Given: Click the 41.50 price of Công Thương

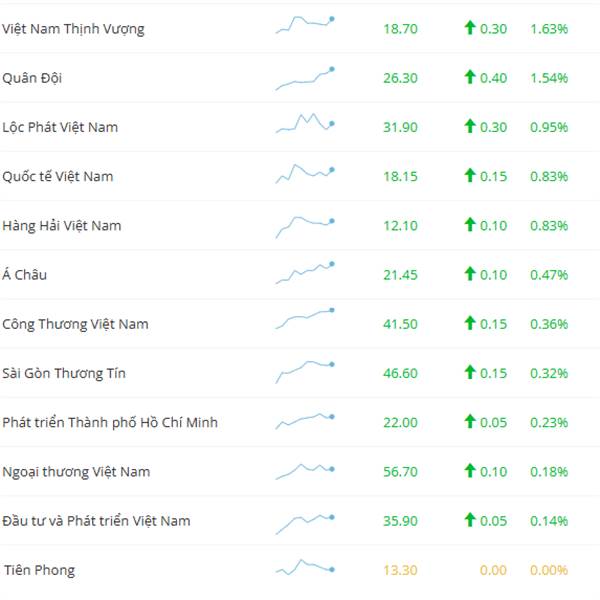Looking at the screenshot, I should click(400, 324).
